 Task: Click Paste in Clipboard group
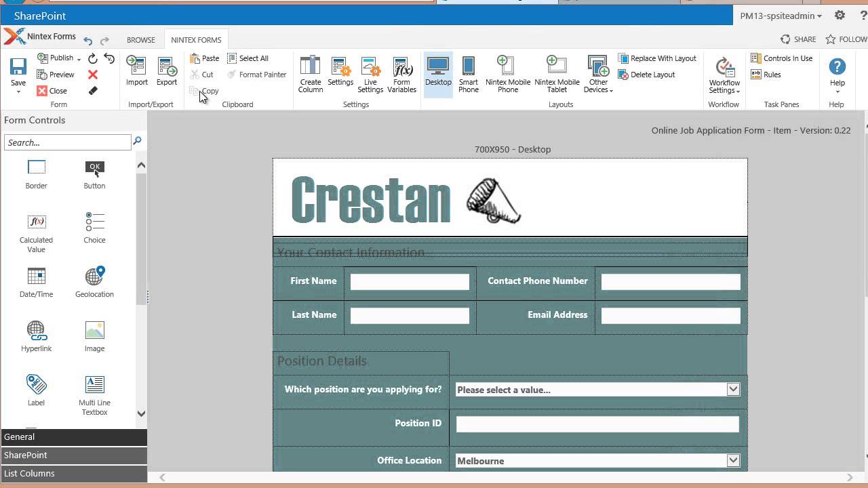205,58
